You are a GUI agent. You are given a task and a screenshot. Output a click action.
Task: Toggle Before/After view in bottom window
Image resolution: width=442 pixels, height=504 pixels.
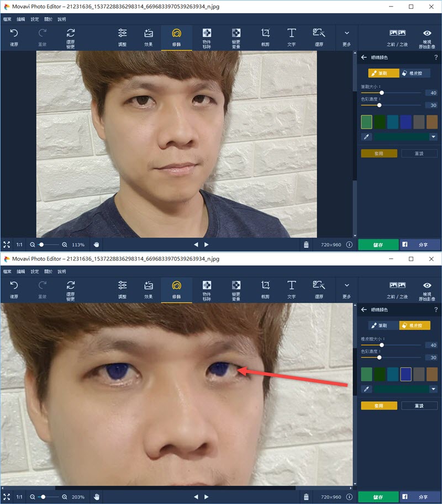click(397, 290)
